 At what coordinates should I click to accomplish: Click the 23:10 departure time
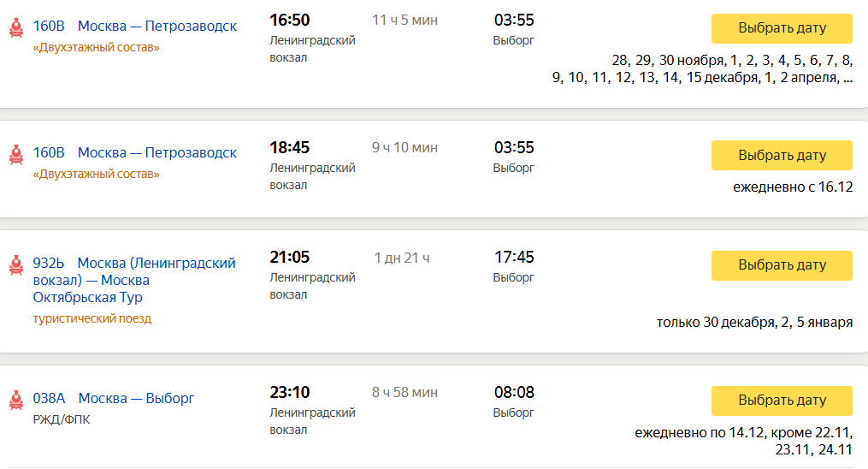click(290, 393)
